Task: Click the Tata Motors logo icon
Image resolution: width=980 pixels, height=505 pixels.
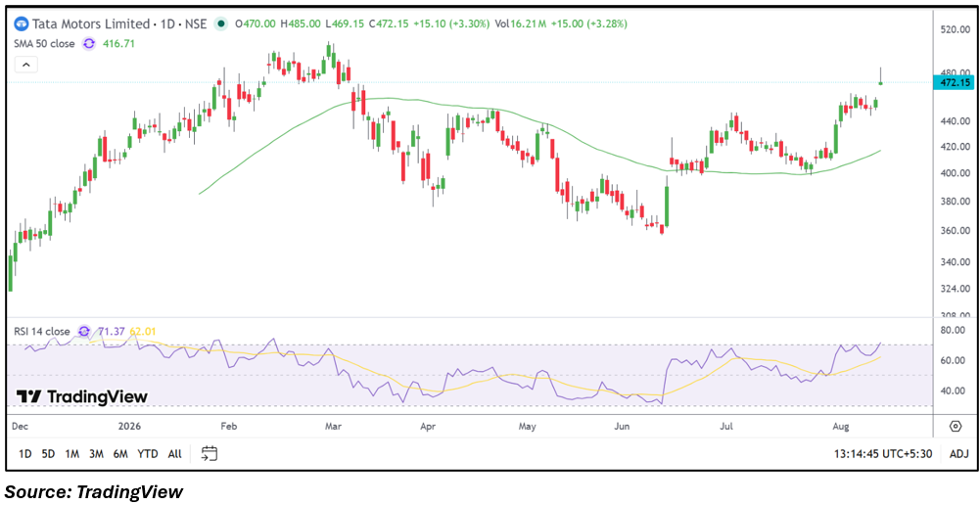Action: coord(22,23)
